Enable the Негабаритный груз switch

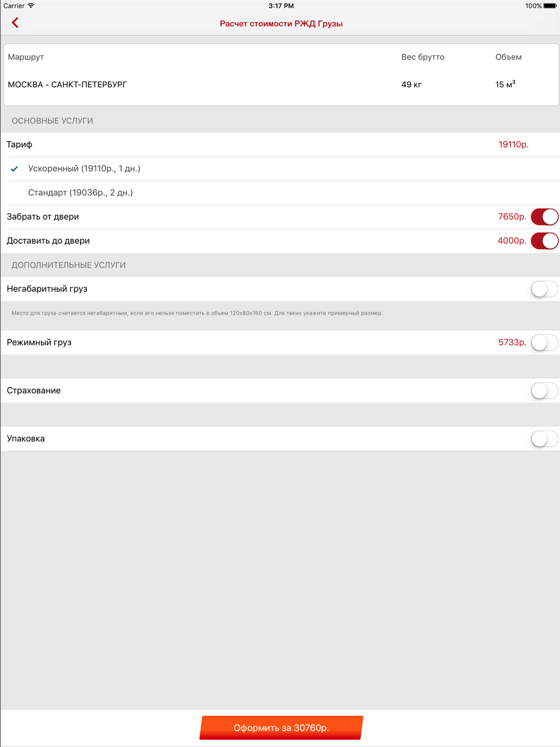click(544, 289)
